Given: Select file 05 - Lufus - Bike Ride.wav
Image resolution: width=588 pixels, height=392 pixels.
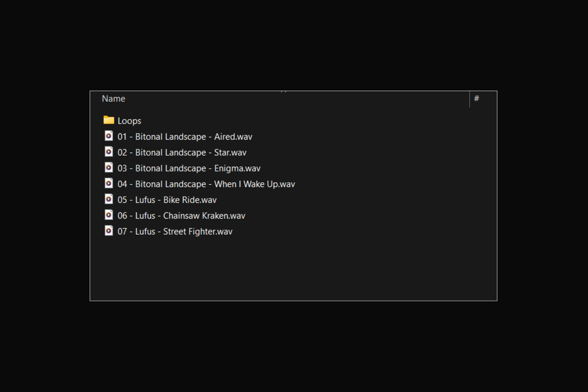Looking at the screenshot, I should point(167,200).
